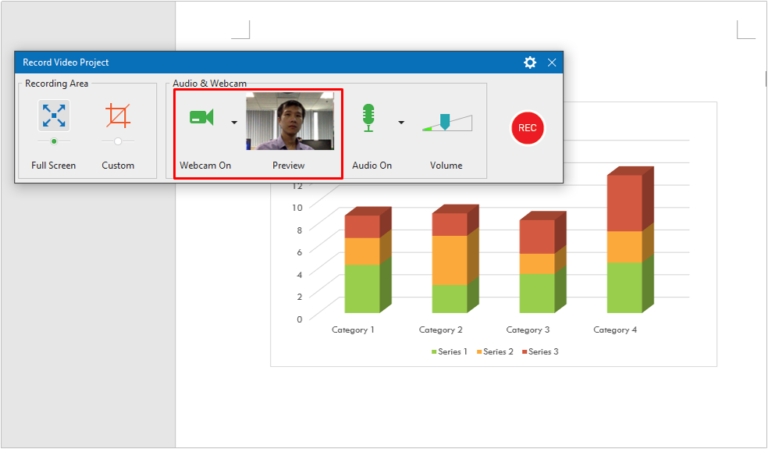The height and width of the screenshot is (449, 768).
Task: Click the 'Volume' label
Action: (x=446, y=165)
